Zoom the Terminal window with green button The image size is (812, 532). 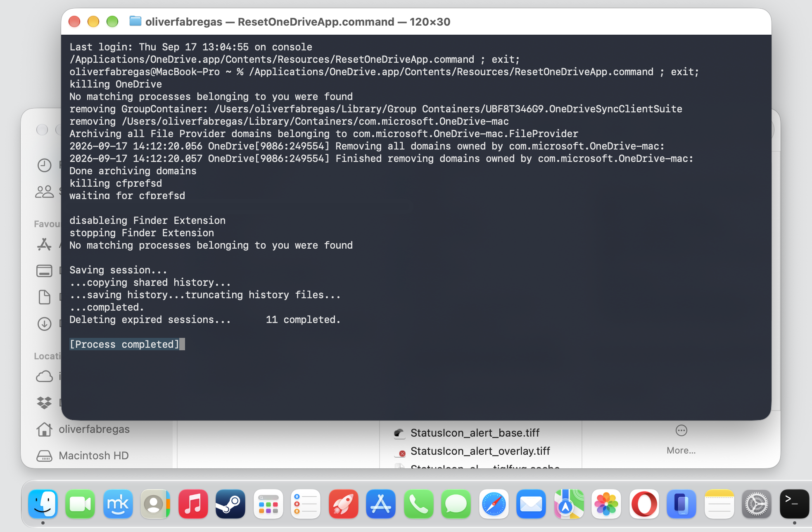pyautogui.click(x=112, y=21)
